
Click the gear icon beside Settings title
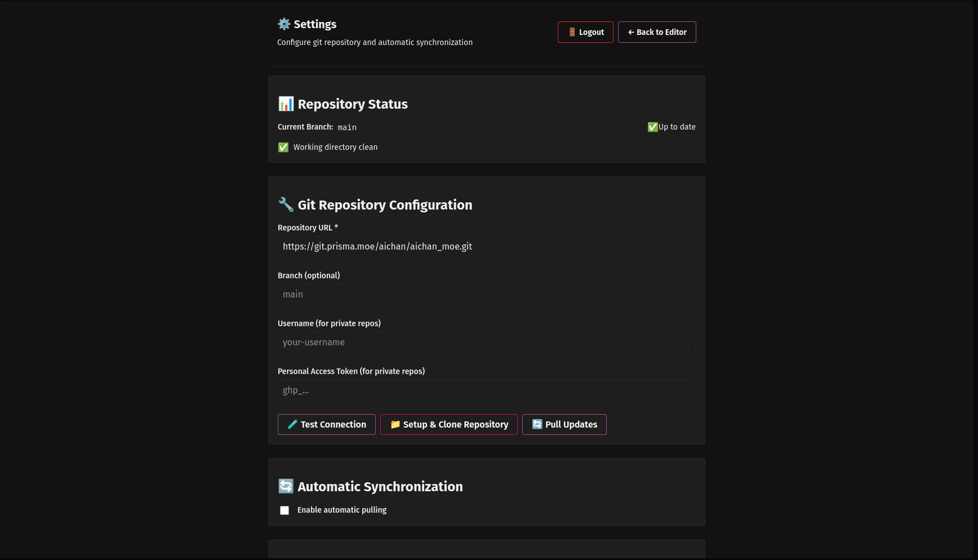tap(284, 24)
